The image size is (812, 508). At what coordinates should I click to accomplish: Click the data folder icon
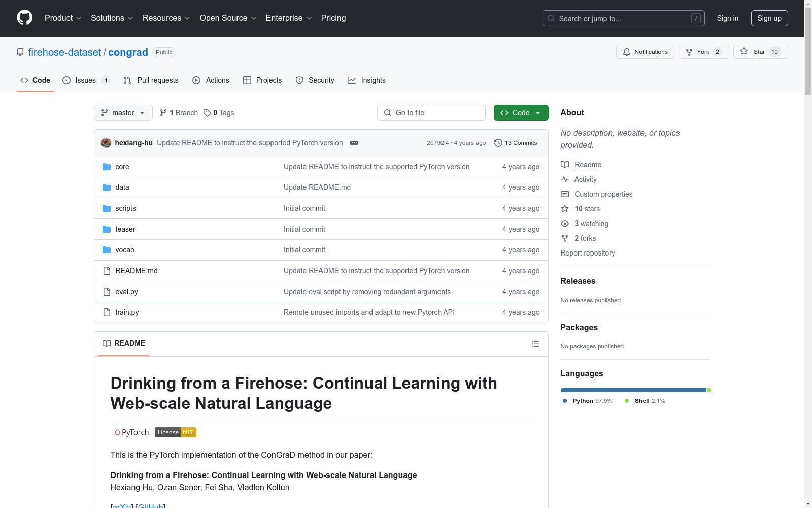(107, 187)
